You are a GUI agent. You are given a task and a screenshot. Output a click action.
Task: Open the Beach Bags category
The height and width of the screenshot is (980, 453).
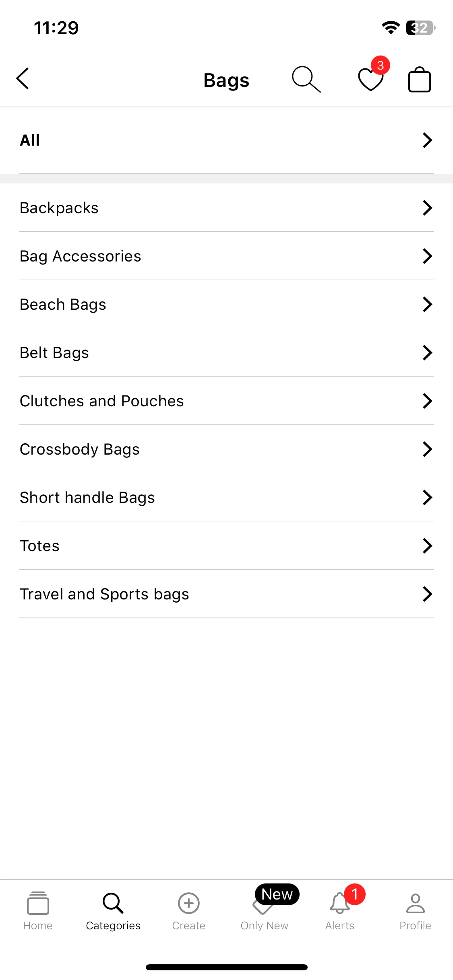coord(226,304)
